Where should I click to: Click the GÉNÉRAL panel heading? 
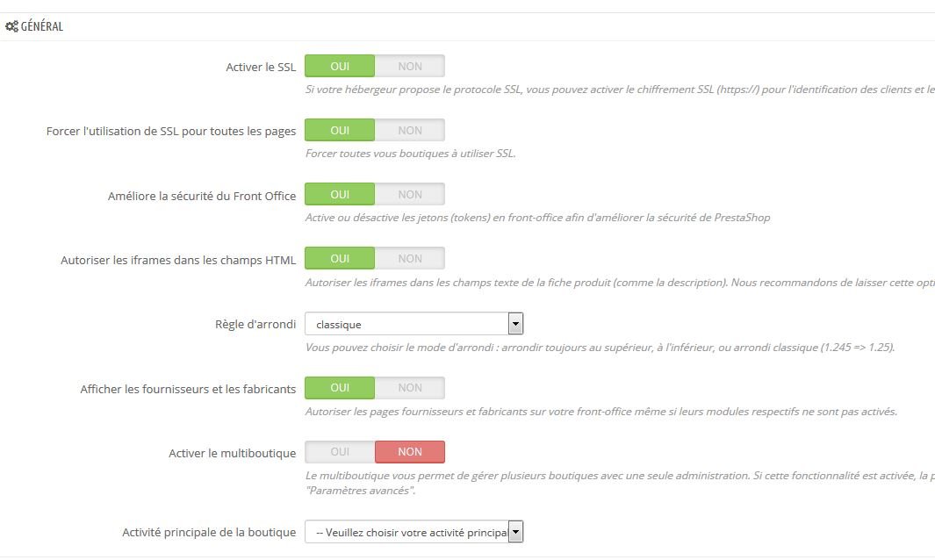(x=42, y=26)
